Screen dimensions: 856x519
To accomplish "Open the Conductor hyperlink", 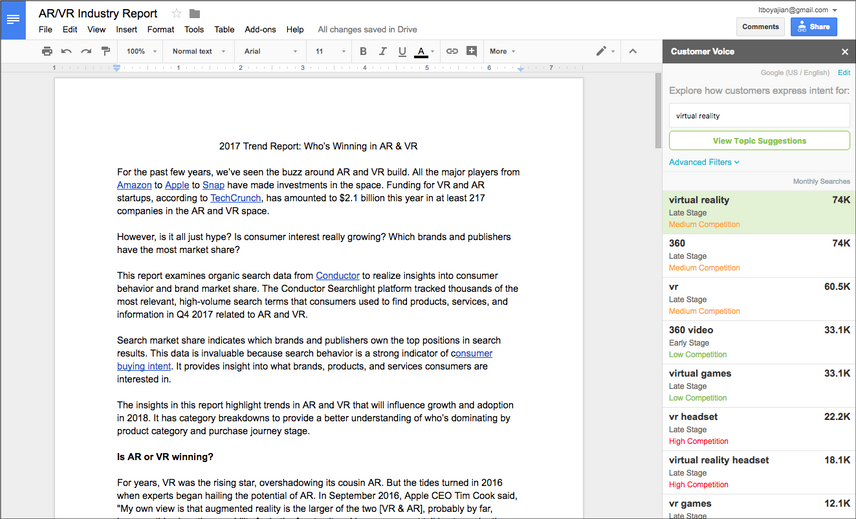I will coord(337,276).
